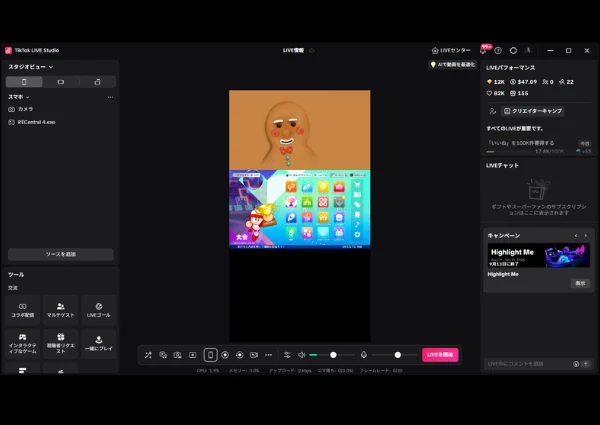Click the pink LIVEを開始 button
This screenshot has height=425, width=600.
click(440, 355)
